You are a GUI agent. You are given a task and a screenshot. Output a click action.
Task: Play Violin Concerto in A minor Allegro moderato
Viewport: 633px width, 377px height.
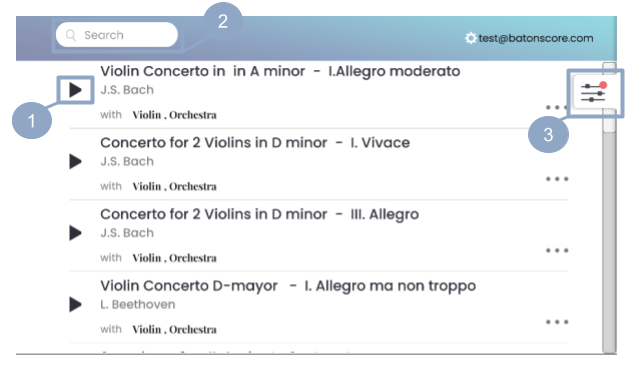75,90
